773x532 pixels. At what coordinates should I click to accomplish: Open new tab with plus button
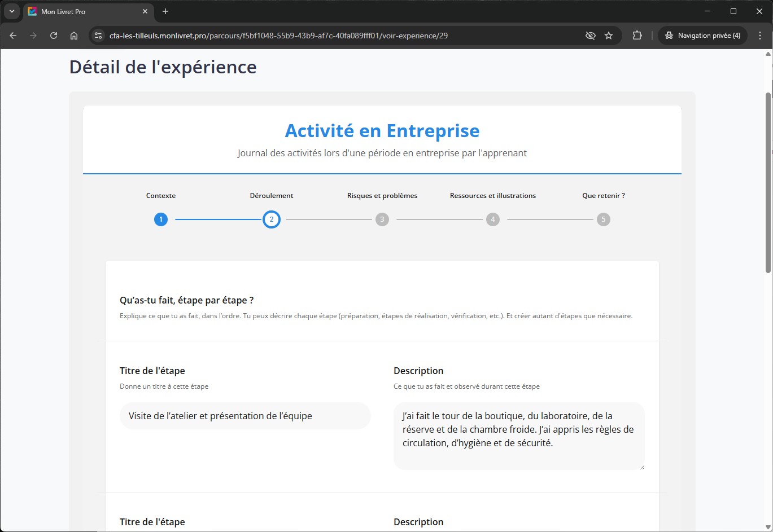pos(165,11)
